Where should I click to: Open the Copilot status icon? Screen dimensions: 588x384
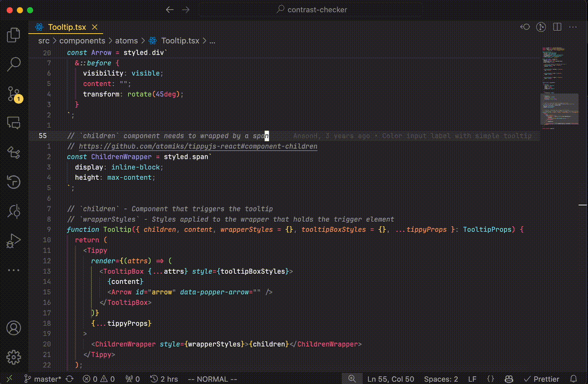pos(509,379)
